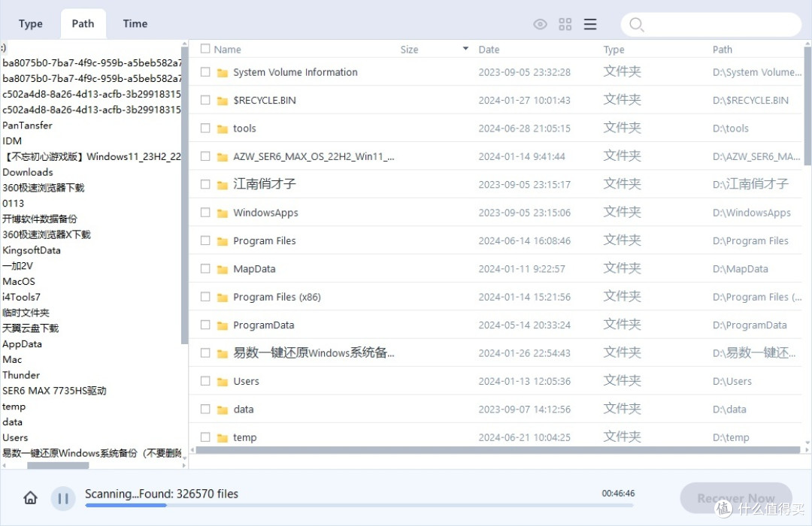
Task: Select the MapData folder checkbox
Action: [x=205, y=269]
